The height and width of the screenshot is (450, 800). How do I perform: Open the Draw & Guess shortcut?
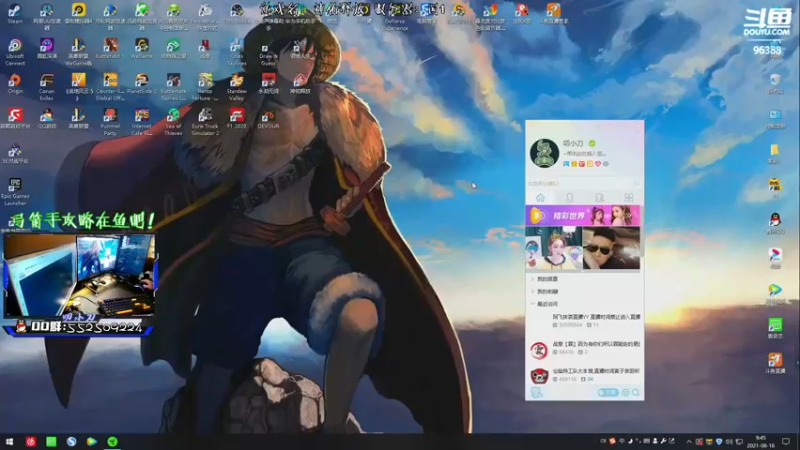(x=268, y=52)
